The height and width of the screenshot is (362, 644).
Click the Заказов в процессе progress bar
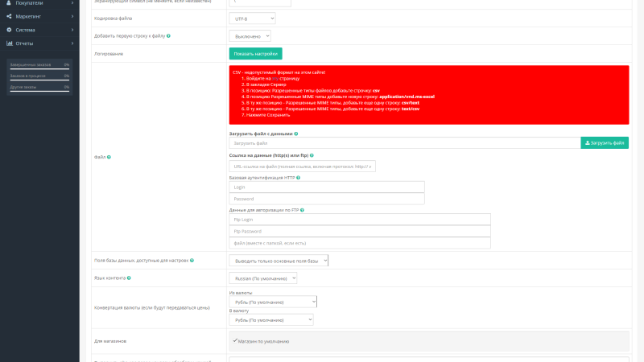click(39, 80)
